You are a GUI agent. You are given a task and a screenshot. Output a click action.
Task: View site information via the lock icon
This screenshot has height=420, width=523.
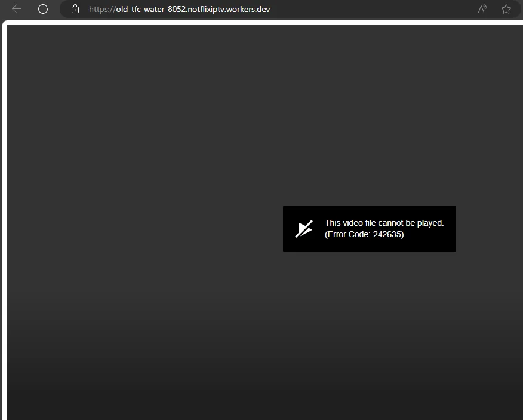pyautogui.click(x=75, y=9)
